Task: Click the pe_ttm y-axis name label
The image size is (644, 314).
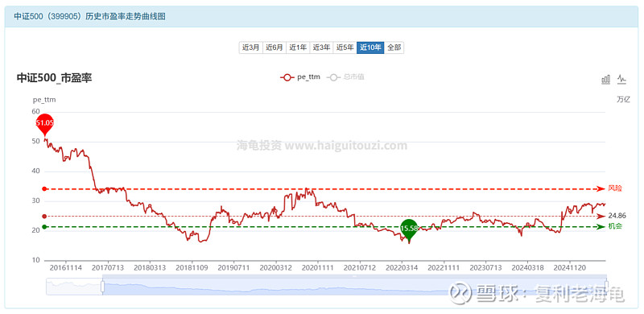Action: click(44, 100)
